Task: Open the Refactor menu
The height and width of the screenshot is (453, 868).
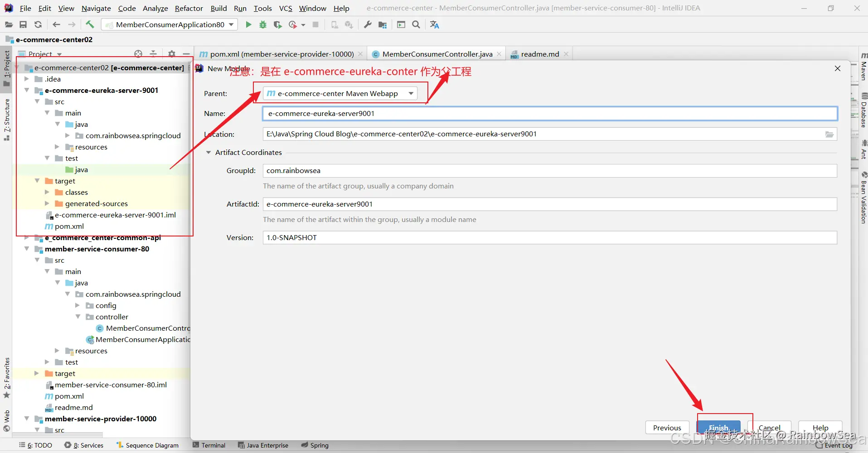Action: 189,8
